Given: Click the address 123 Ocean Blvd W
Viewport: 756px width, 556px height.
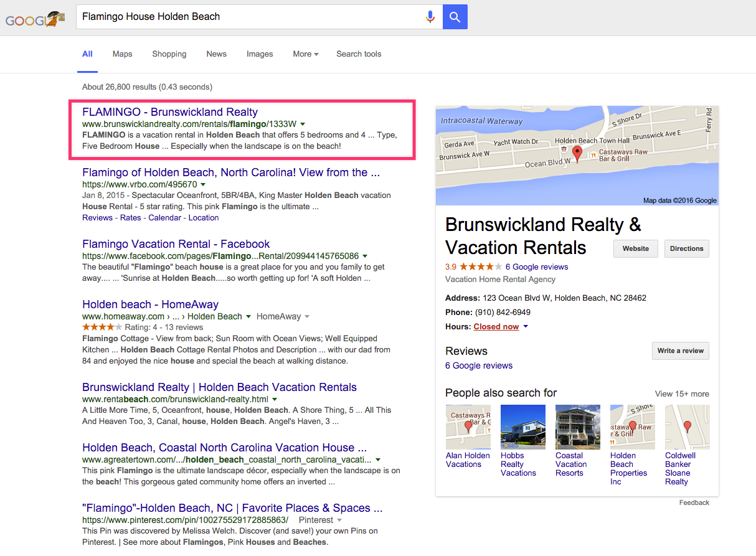Looking at the screenshot, I should pyautogui.click(x=564, y=298).
